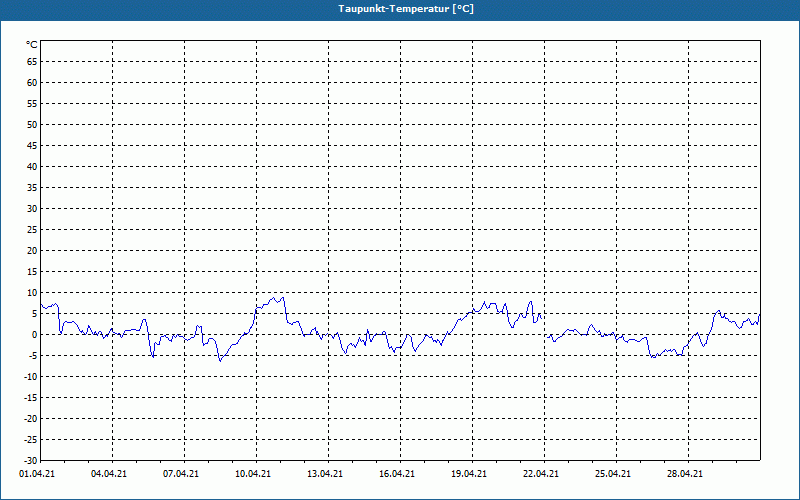The height and width of the screenshot is (500, 800).
Task: Click the 28.04.21 date label
Action: click(x=686, y=474)
